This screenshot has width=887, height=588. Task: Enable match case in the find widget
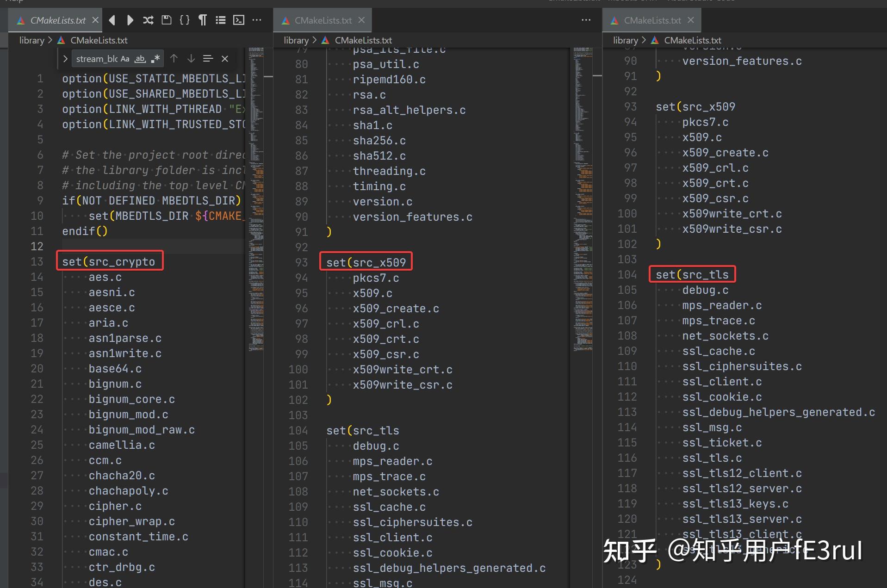(x=124, y=58)
